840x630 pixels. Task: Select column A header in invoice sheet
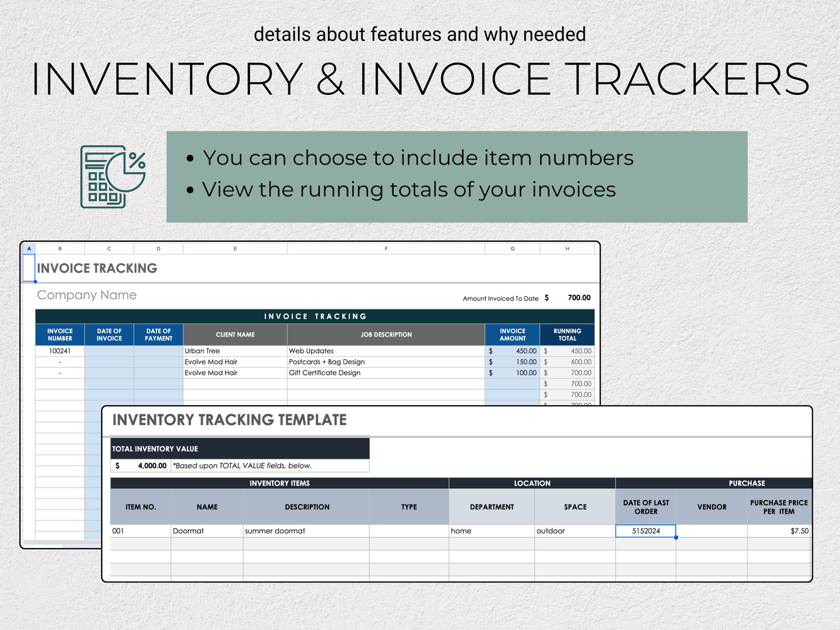coord(29,249)
